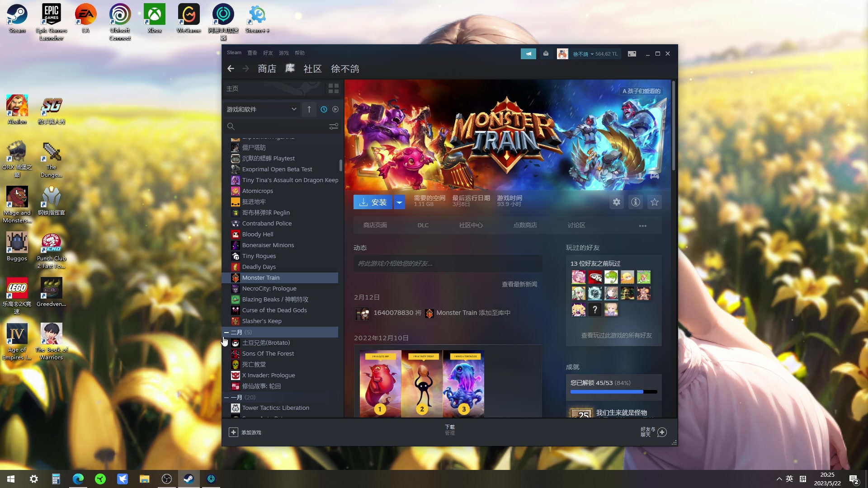868x488 pixels.
Task: Open Xbox desktop shortcut
Action: (155, 18)
